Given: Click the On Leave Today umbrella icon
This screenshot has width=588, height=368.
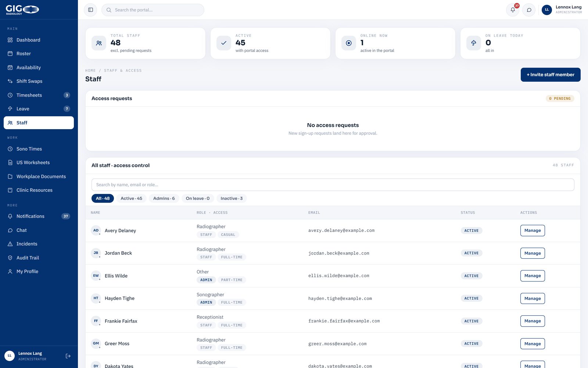Looking at the screenshot, I should [x=474, y=43].
